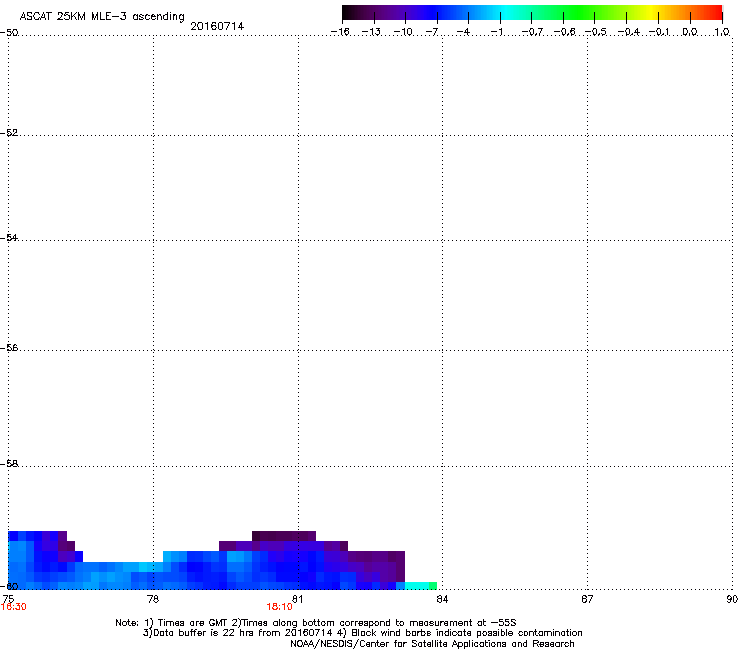Click the 1.0 label on the color scale

[722, 32]
